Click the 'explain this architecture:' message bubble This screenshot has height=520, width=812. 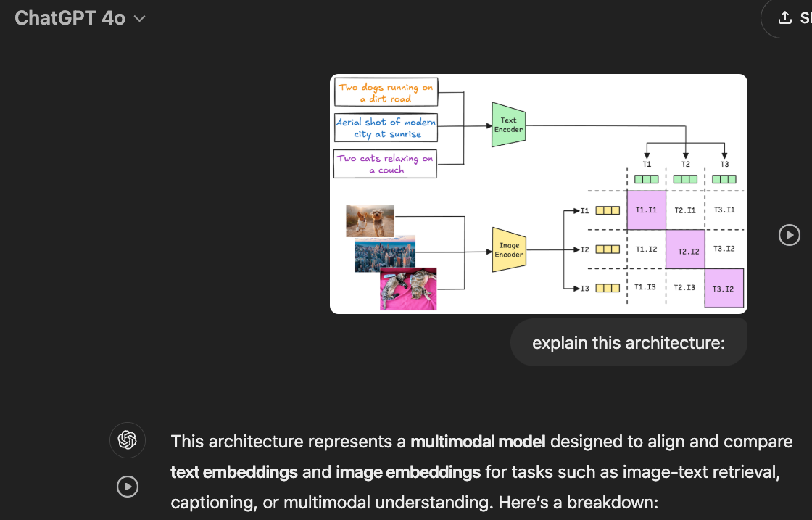(629, 342)
